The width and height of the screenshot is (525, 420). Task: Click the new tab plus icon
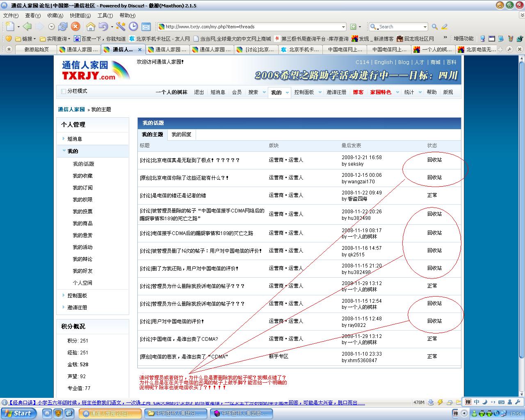coord(501,49)
